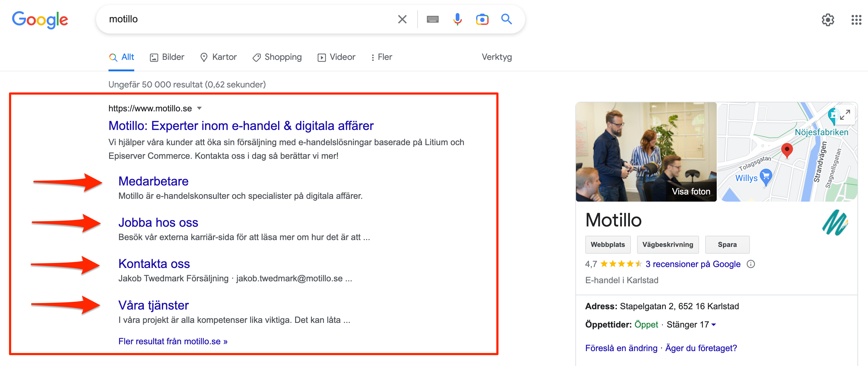Open the Visa foton office photo
The image size is (868, 366).
pyautogui.click(x=646, y=152)
